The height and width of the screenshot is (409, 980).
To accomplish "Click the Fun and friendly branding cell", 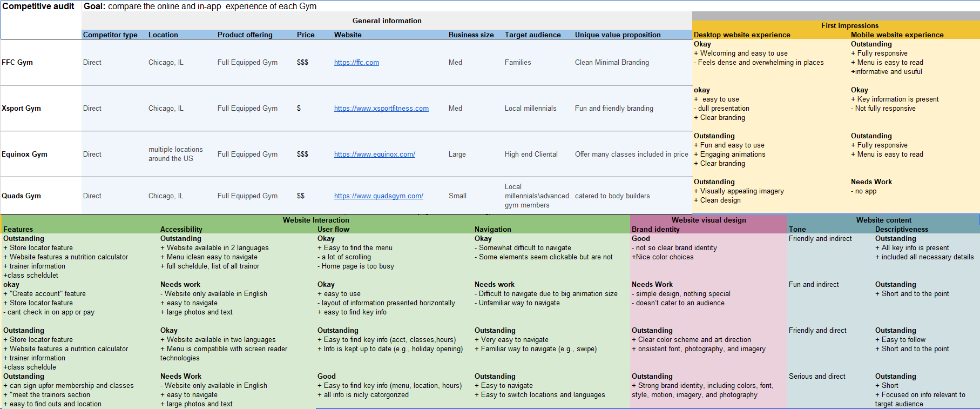I will [x=614, y=108].
